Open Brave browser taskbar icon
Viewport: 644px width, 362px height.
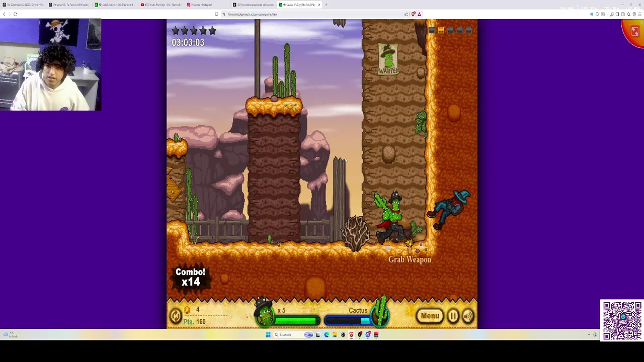pyautogui.click(x=351, y=334)
